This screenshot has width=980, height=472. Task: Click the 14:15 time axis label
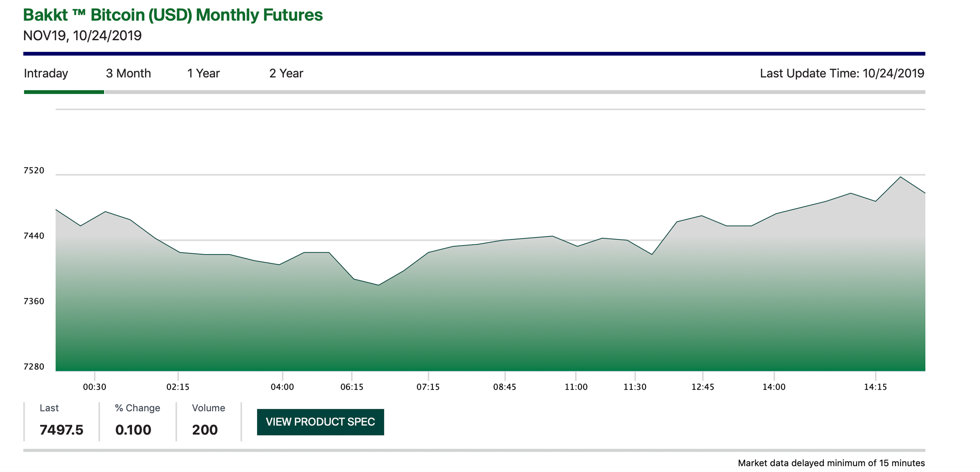(x=875, y=387)
